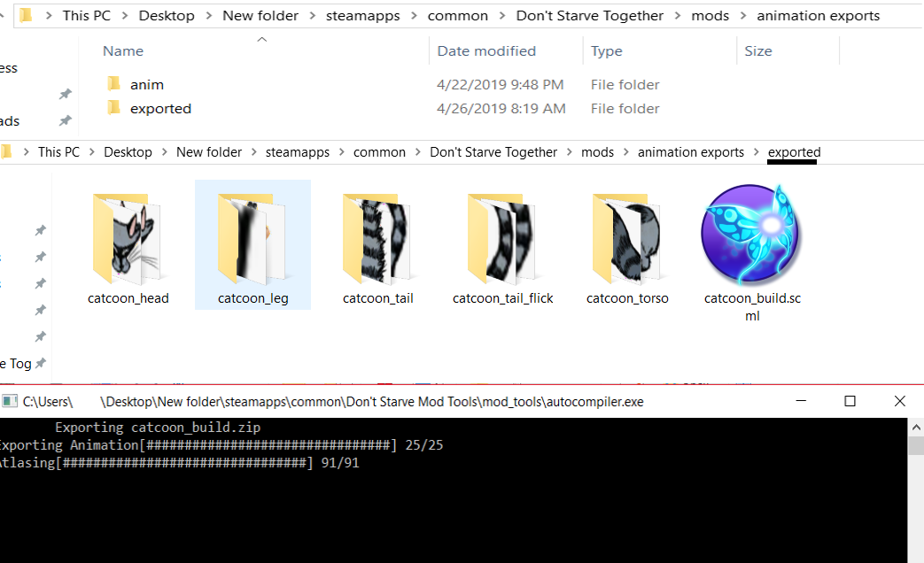Click the console vertical scrollbar thumb
The height and width of the screenshot is (563, 924).
point(916,445)
